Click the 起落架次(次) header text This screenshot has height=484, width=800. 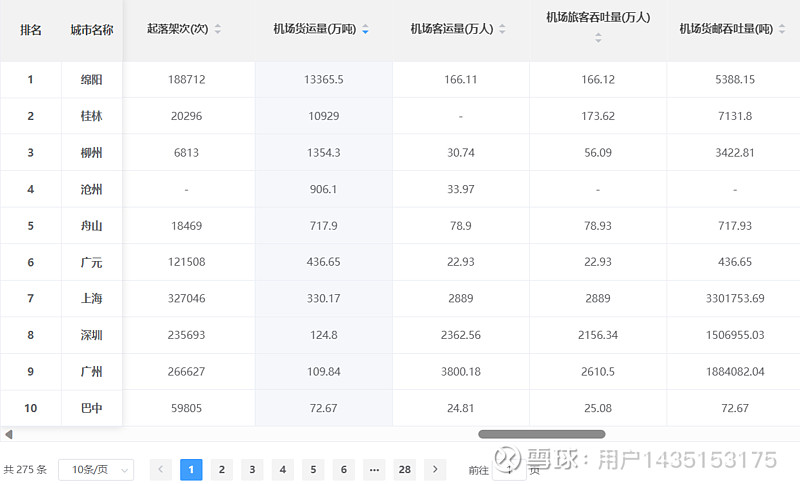tap(178, 29)
